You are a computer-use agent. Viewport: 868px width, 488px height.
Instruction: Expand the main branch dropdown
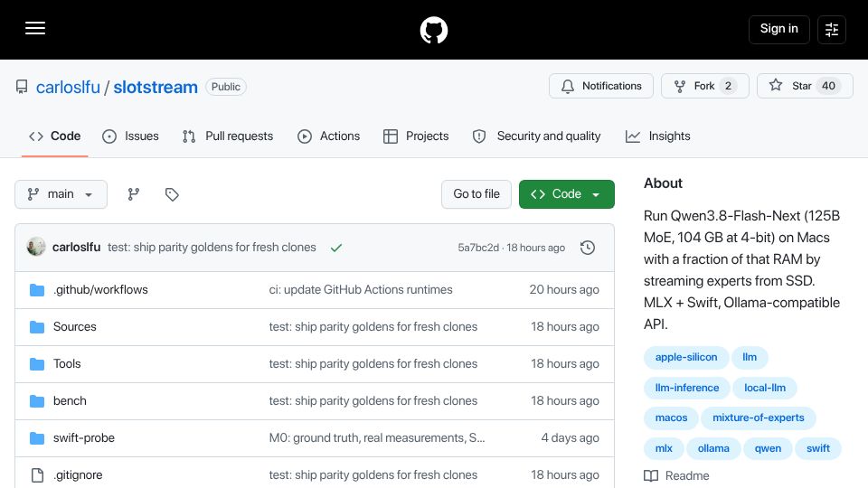61,194
